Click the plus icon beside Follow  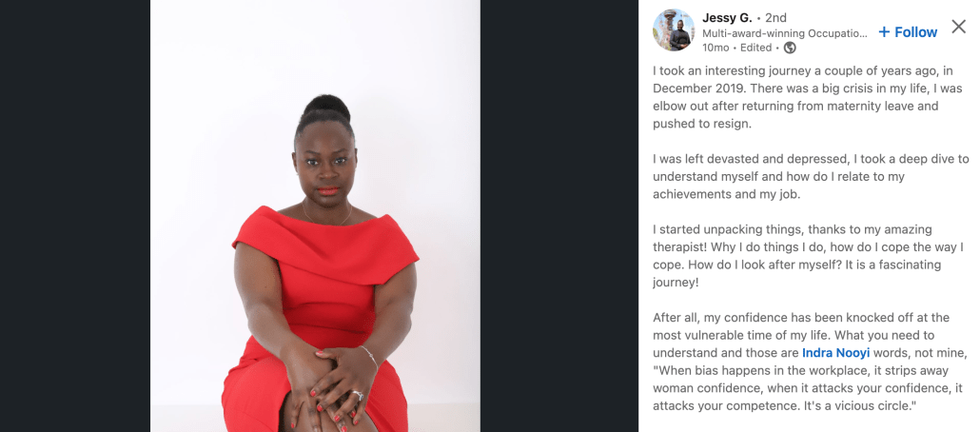(x=884, y=32)
